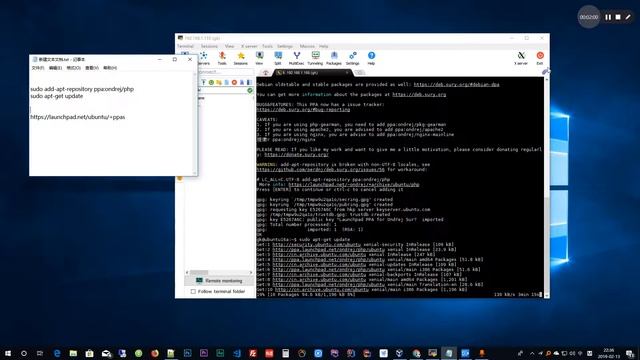This screenshot has width=640, height=360.
Task: Click the green refresh icon in SFTP toolbar
Action: tap(211, 82)
